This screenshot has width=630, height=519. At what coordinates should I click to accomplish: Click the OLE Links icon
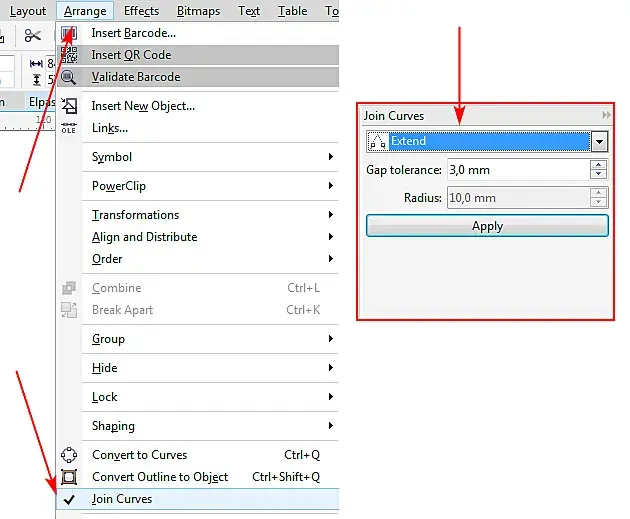pos(69,128)
